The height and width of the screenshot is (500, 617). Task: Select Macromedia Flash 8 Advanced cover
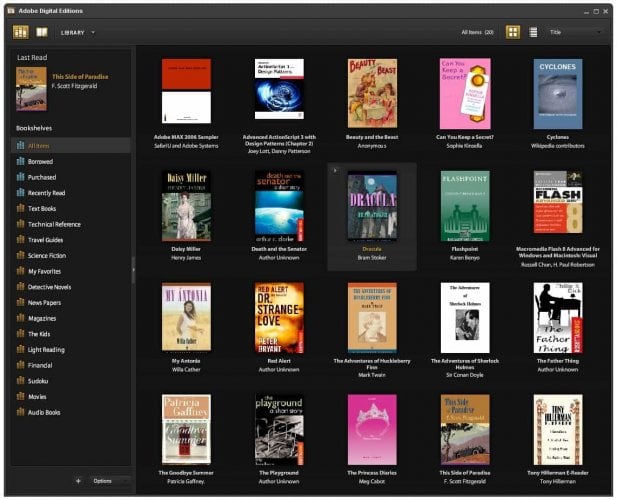click(558, 202)
